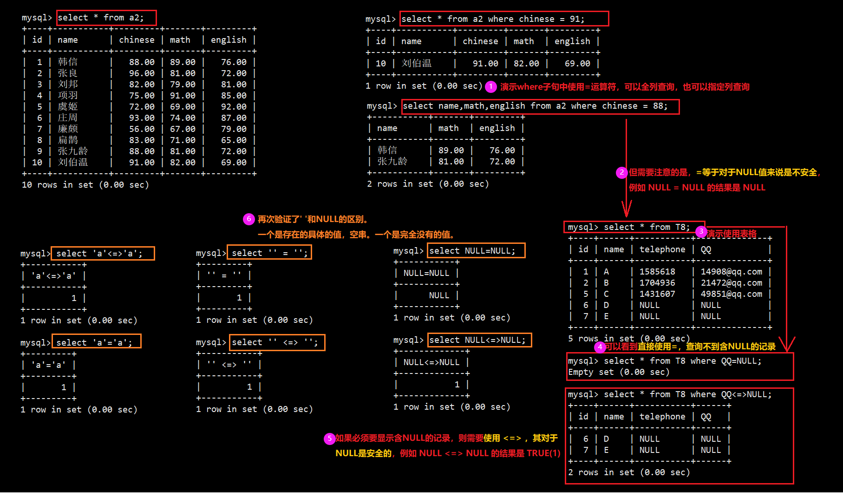Viewport: 843px width, 504px height.
Task: Click "1 row in set" under the NULL=NULL result
Action: click(451, 318)
